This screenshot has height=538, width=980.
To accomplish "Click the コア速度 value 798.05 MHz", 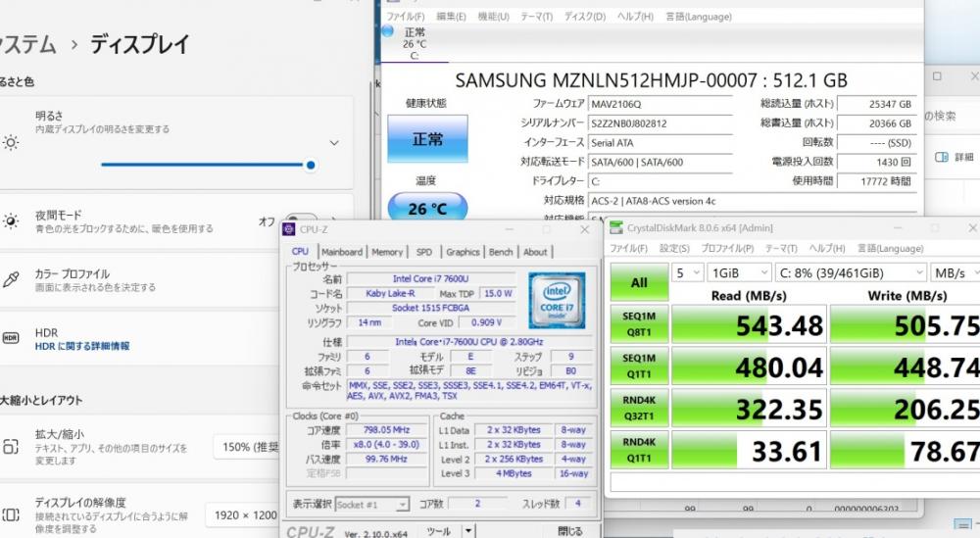I will pos(386,430).
